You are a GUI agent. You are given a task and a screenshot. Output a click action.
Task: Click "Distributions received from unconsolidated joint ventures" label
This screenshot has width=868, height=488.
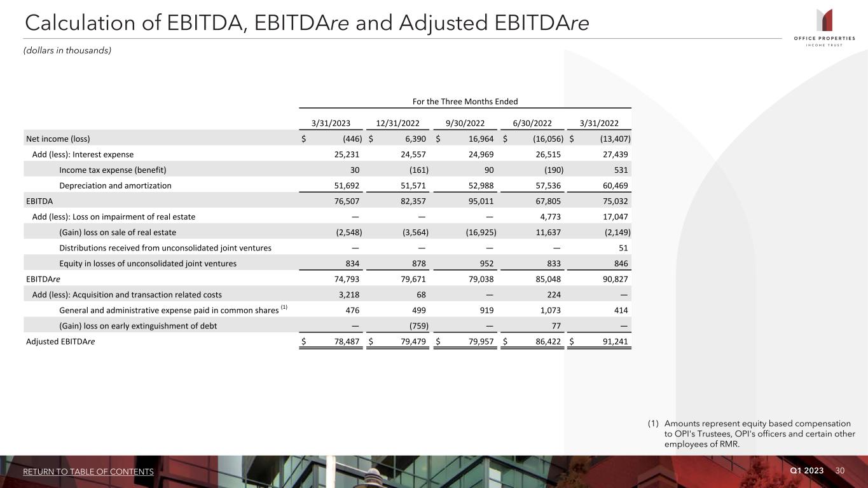(x=165, y=248)
